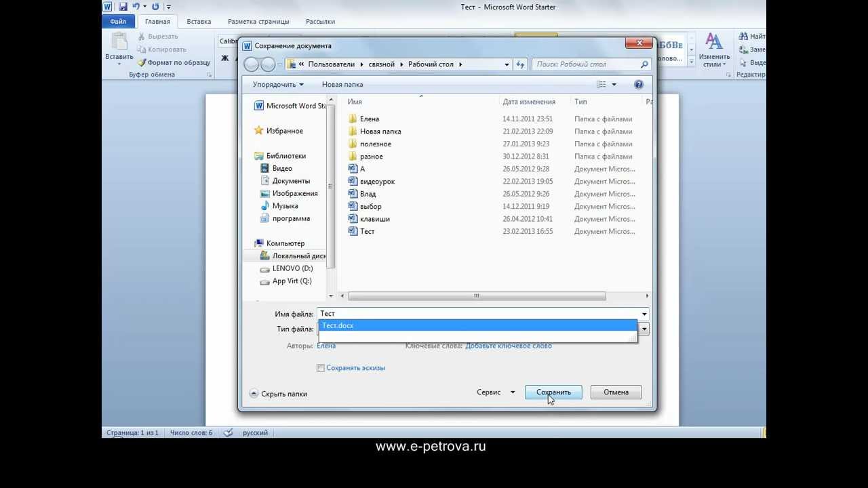
Task: Select the Елена folder icon
Action: pos(353,119)
